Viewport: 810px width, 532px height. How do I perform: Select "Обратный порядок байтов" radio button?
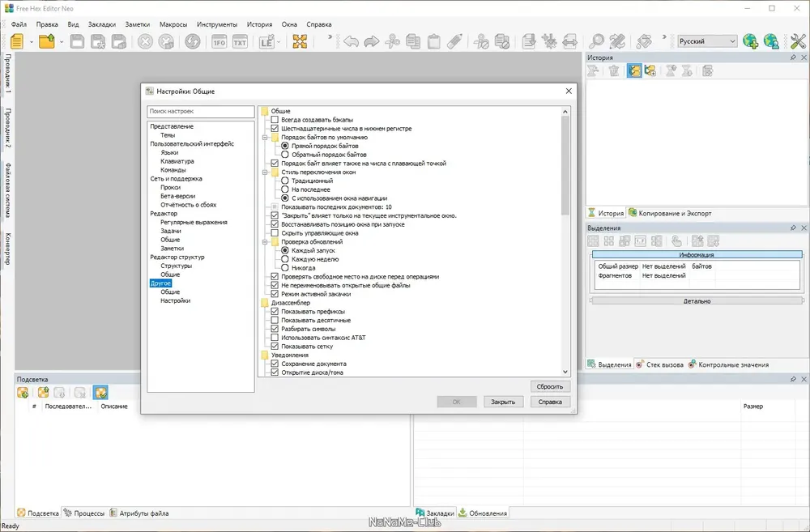(285, 155)
